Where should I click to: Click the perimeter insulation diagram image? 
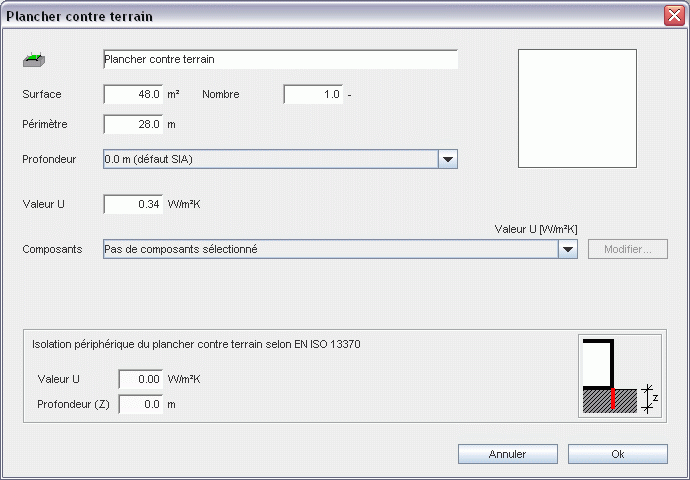tap(620, 376)
